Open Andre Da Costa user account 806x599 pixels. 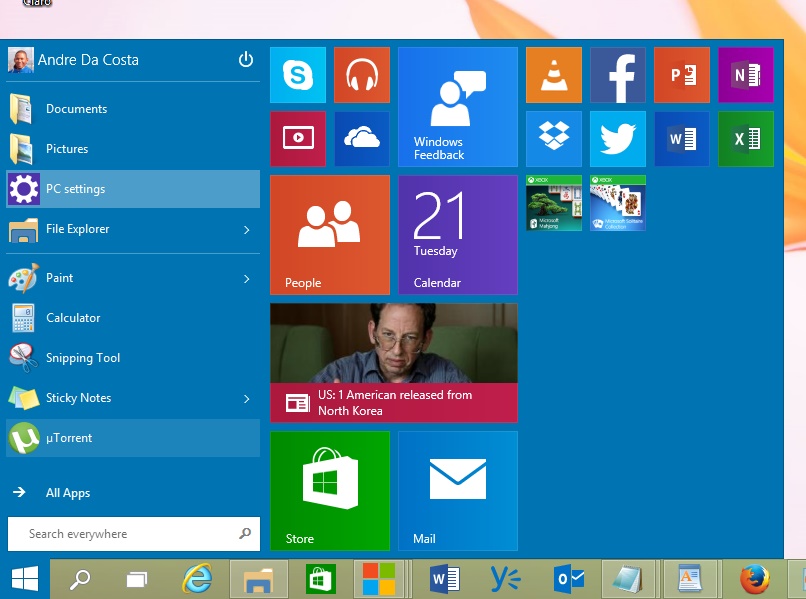click(x=74, y=60)
